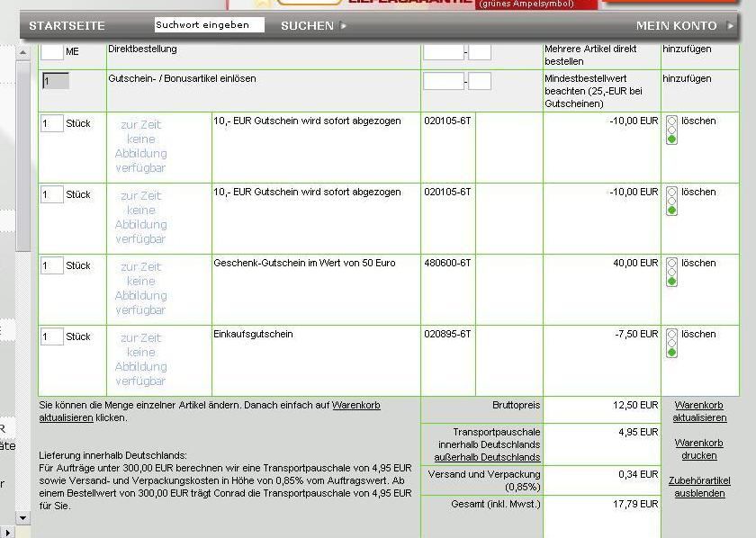Delete the Geschenk-Gutschein via löschen

point(698,264)
